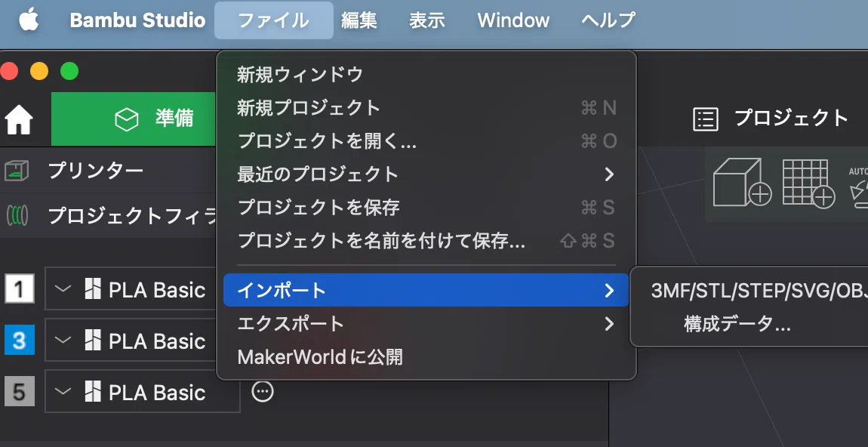The height and width of the screenshot is (447, 868).
Task: Click the more options button for filament 5
Action: click(x=263, y=392)
